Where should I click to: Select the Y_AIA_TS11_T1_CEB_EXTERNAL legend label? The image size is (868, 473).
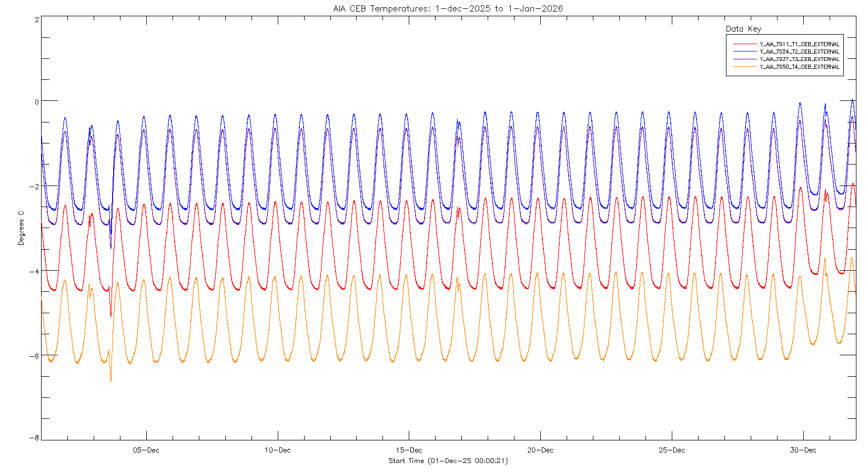tap(799, 44)
